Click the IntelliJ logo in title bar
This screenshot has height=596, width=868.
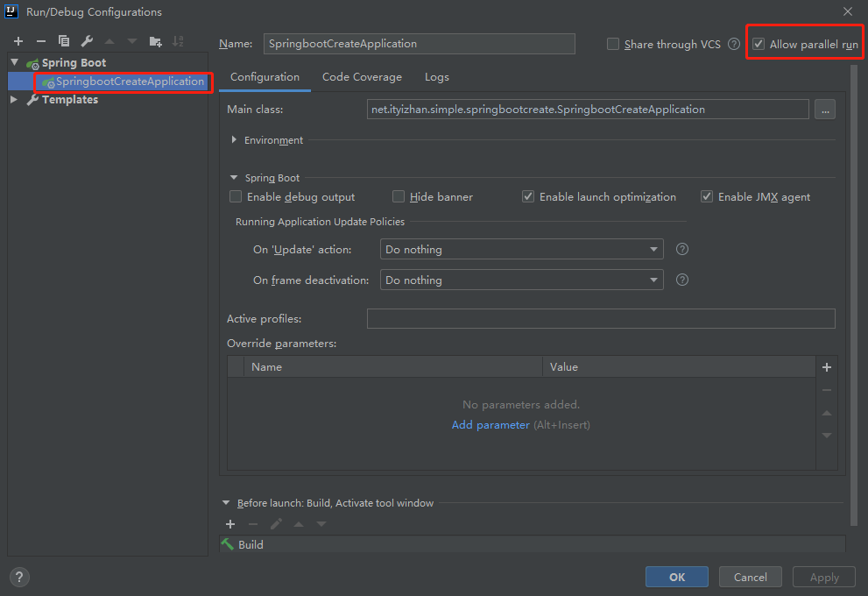click(x=11, y=11)
